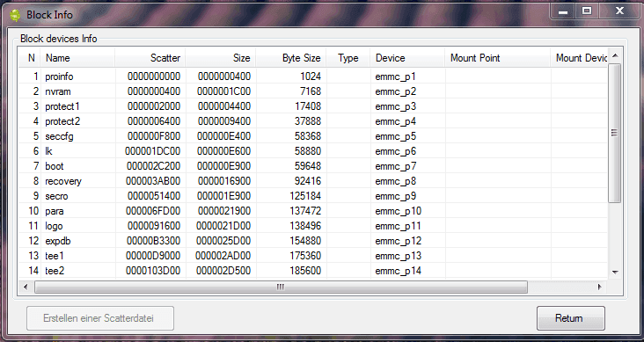The width and height of the screenshot is (644, 342).
Task: Maximize the Block Info window
Action: (587, 11)
